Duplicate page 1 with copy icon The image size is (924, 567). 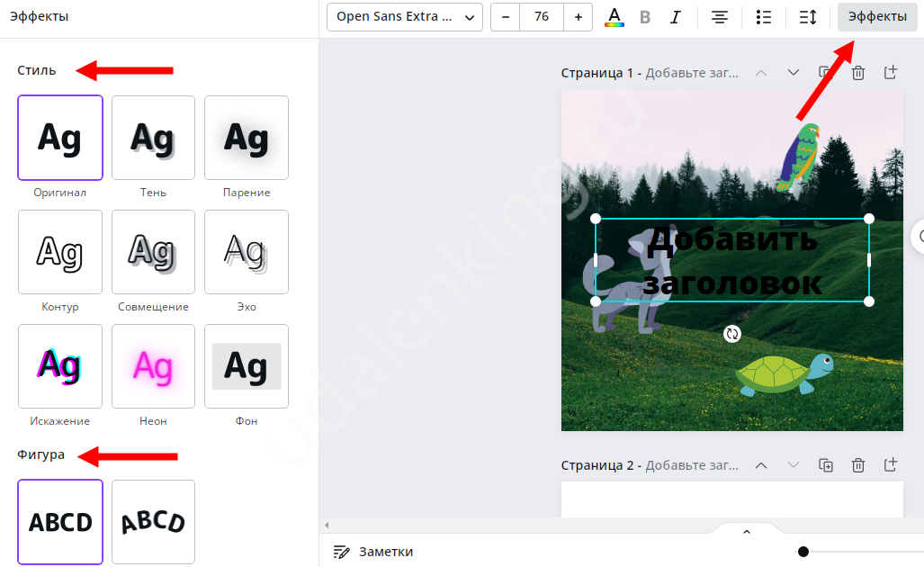coord(825,73)
